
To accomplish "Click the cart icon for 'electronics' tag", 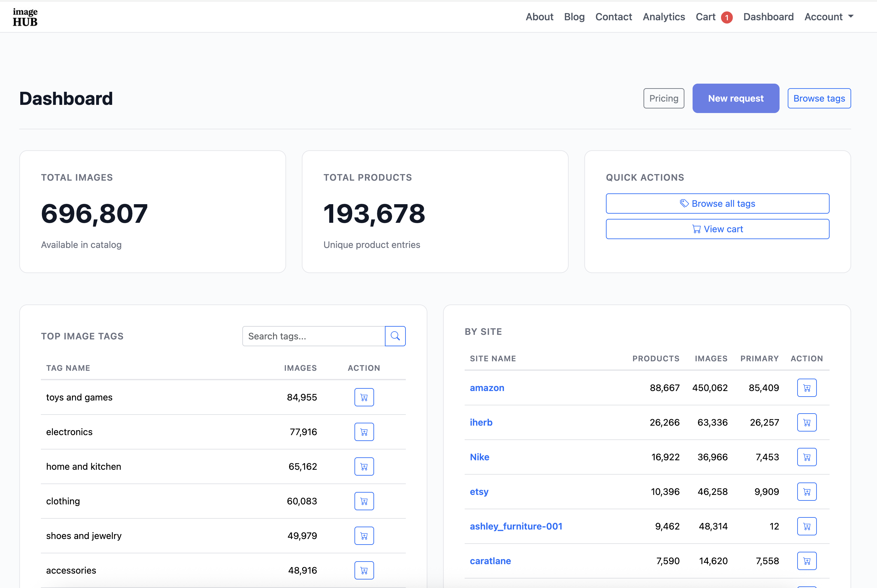I will pos(364,432).
